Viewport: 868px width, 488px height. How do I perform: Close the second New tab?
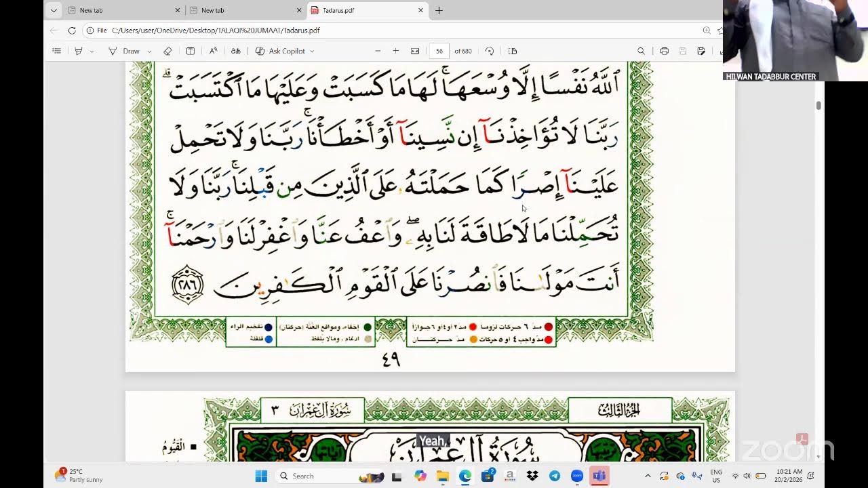(x=299, y=10)
